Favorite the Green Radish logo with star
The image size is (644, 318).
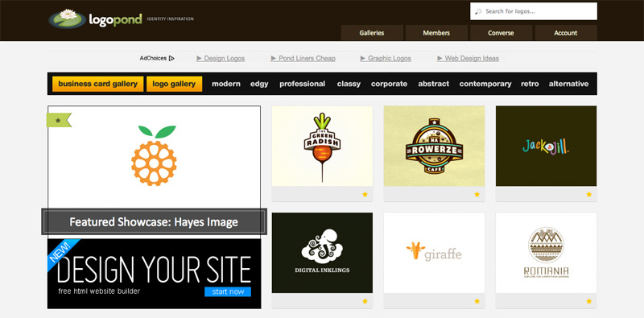pyautogui.click(x=365, y=194)
